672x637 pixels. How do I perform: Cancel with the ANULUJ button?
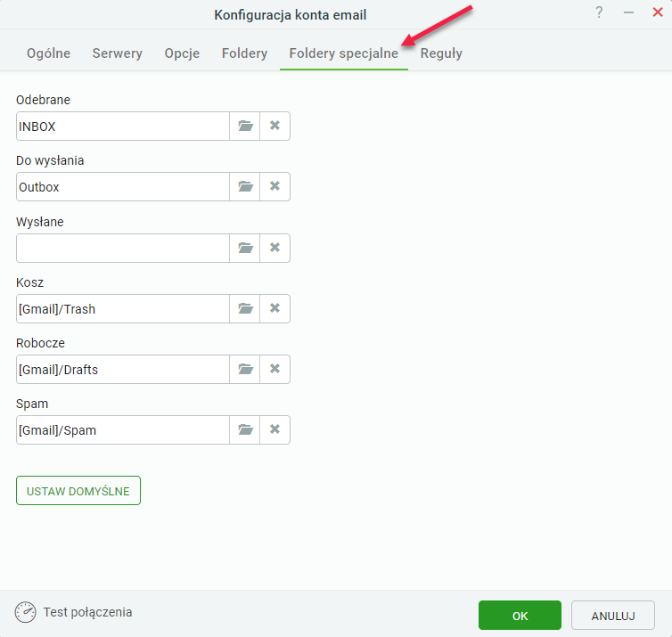point(613,615)
